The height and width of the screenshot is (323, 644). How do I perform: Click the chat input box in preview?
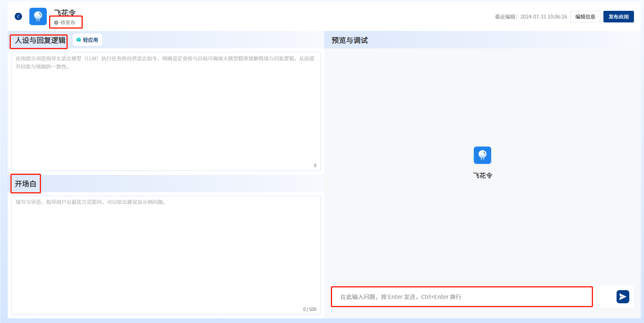tap(462, 297)
